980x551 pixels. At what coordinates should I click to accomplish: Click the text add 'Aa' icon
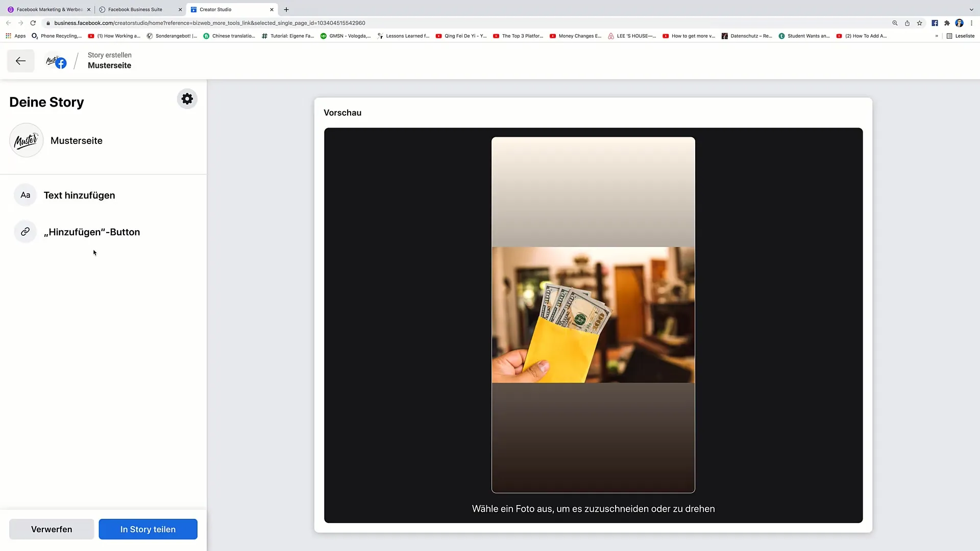[25, 194]
